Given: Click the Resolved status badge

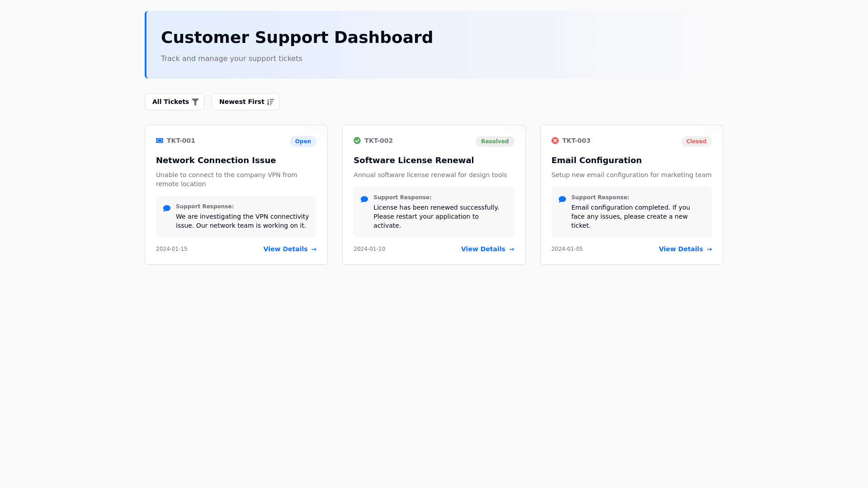Looking at the screenshot, I should tap(495, 141).
